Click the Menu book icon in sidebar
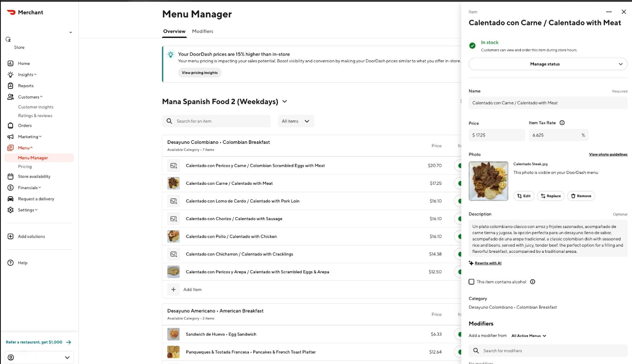This screenshot has height=364, width=632. (x=10, y=148)
